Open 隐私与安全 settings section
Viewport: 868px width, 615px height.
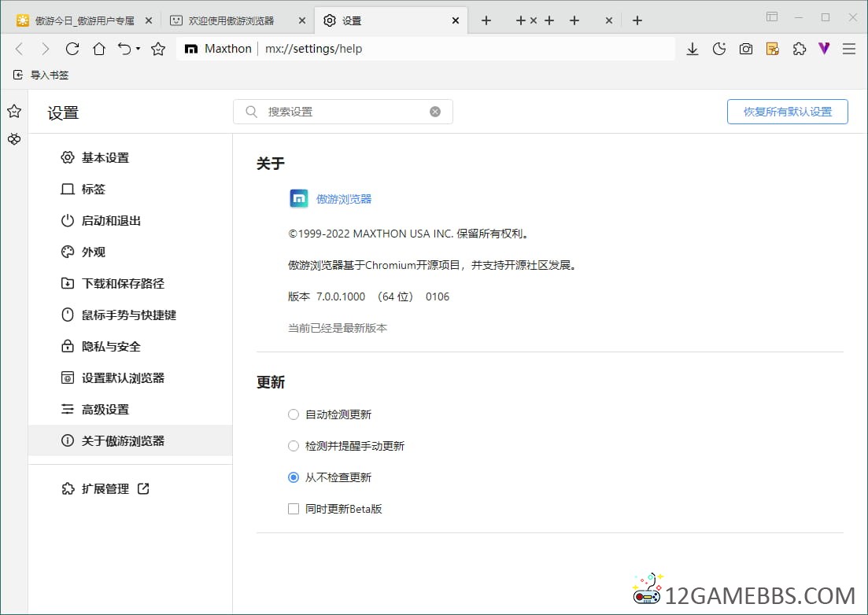click(111, 347)
